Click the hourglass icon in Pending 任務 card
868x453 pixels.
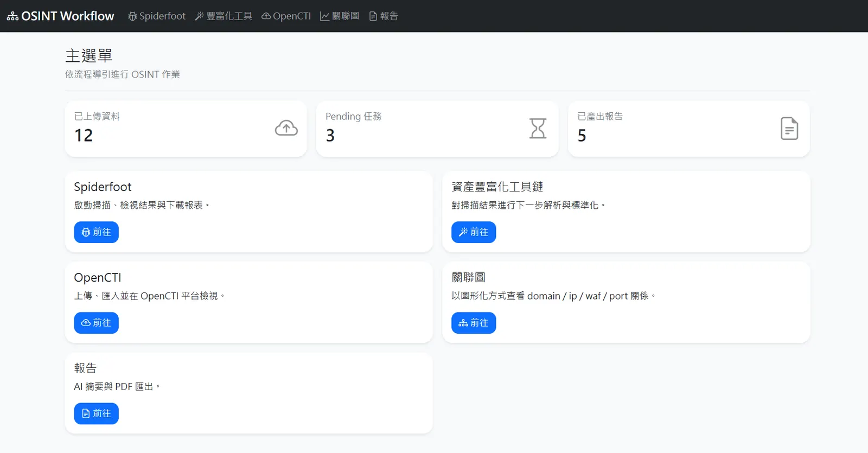[x=538, y=129]
